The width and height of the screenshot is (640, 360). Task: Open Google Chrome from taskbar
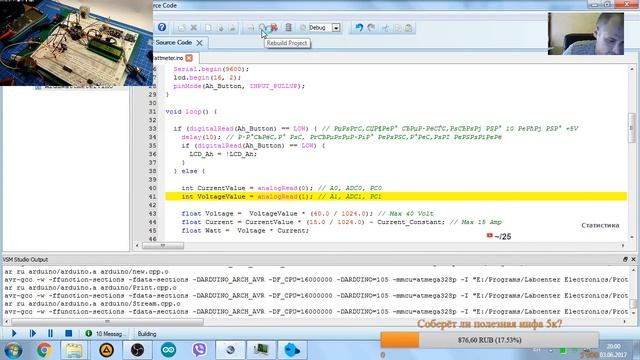pos(44,350)
